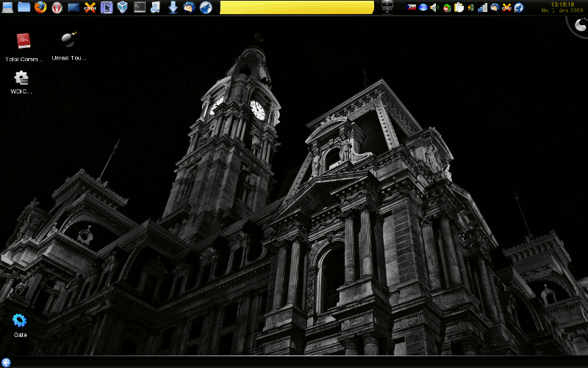Launch the Unreal Tournament desktop icon
This screenshot has width=588, height=368.
click(69, 40)
